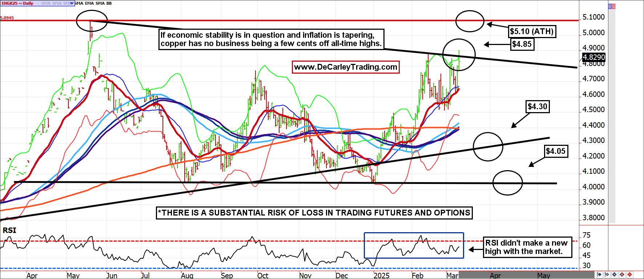Click the half-blue half-red diamond icon
The height and width of the screenshot is (279, 644).
click(622, 275)
